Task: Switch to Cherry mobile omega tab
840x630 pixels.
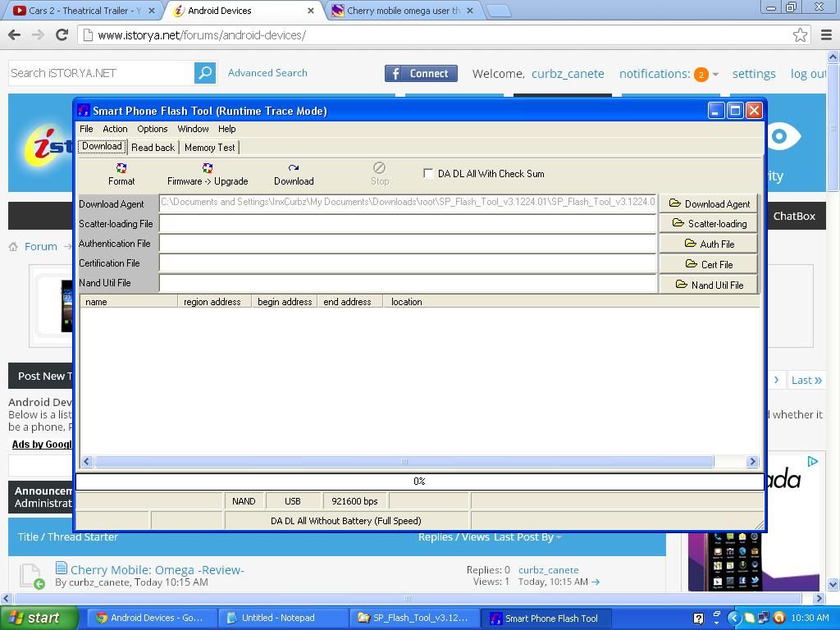Action: coord(403,10)
